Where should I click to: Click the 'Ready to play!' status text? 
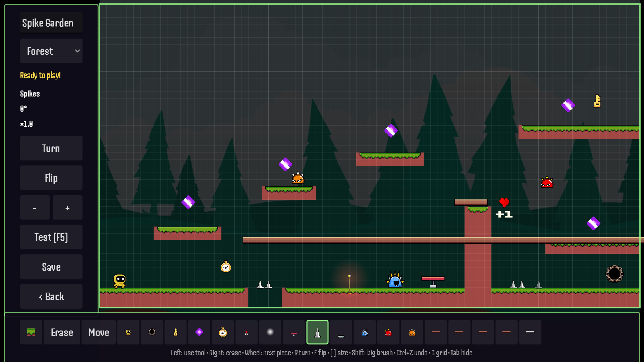coord(40,75)
